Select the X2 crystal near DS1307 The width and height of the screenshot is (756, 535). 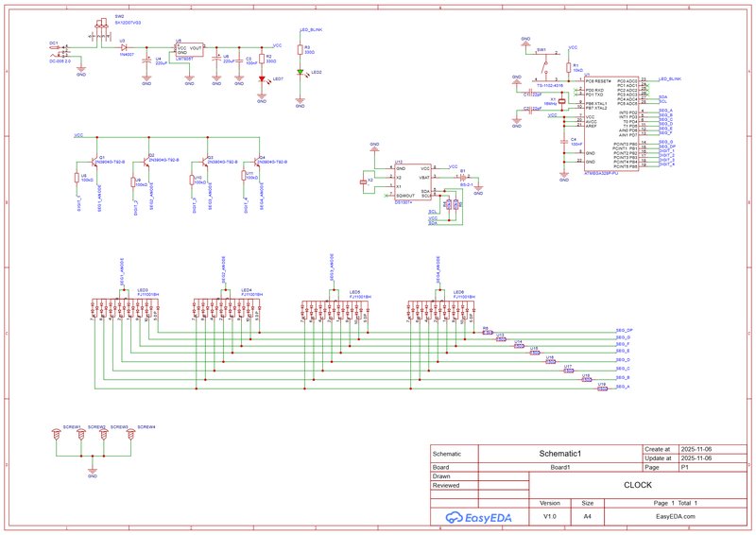(x=364, y=181)
